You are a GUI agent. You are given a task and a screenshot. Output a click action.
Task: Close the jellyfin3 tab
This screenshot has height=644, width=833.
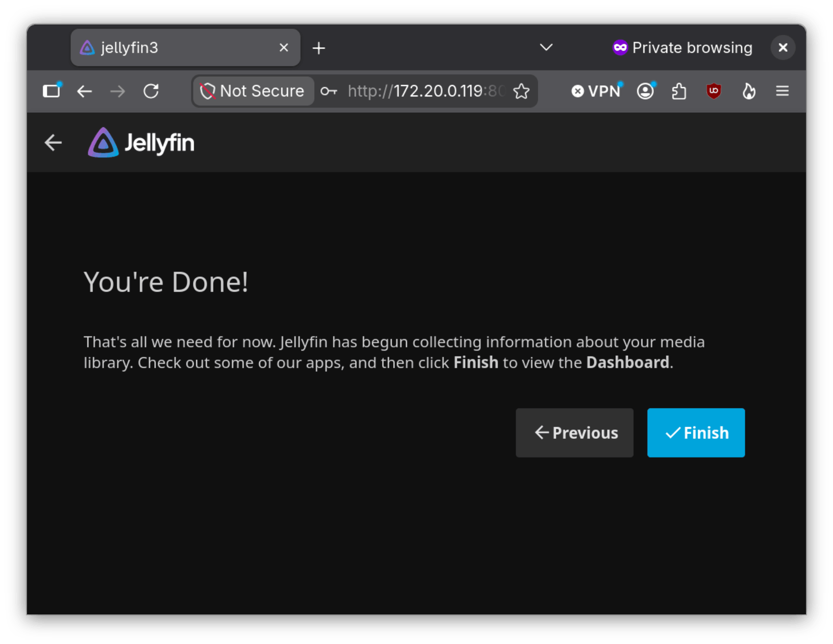click(x=284, y=48)
